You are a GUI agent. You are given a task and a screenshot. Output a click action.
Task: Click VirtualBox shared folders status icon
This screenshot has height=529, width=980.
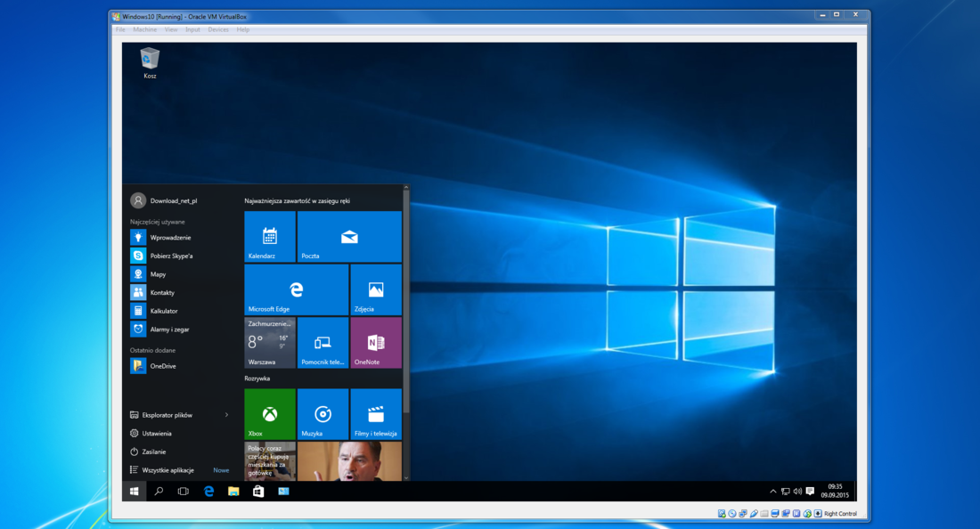pos(764,513)
